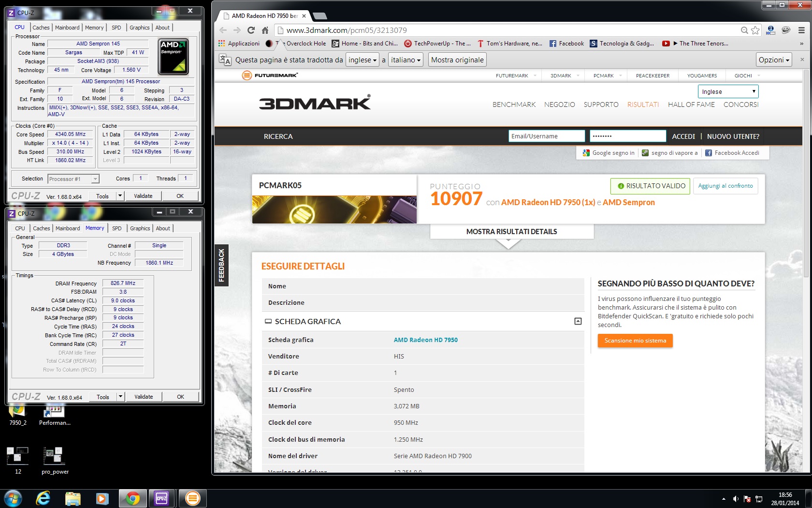
Task: Click translate icon in translation bar
Action: pyautogui.click(x=225, y=60)
